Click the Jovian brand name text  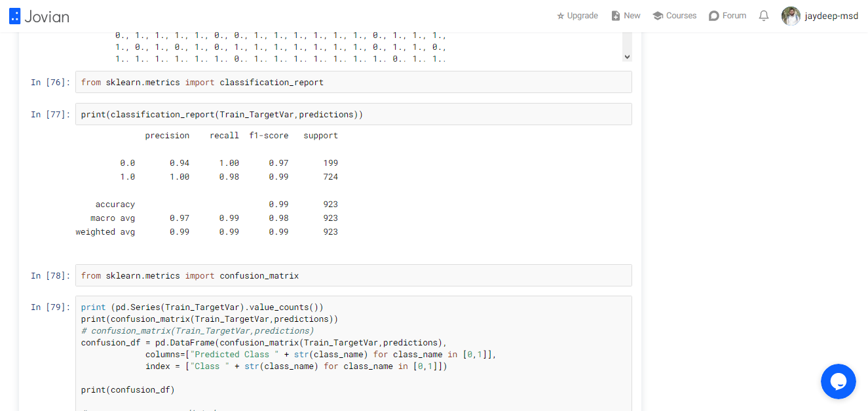tap(47, 16)
